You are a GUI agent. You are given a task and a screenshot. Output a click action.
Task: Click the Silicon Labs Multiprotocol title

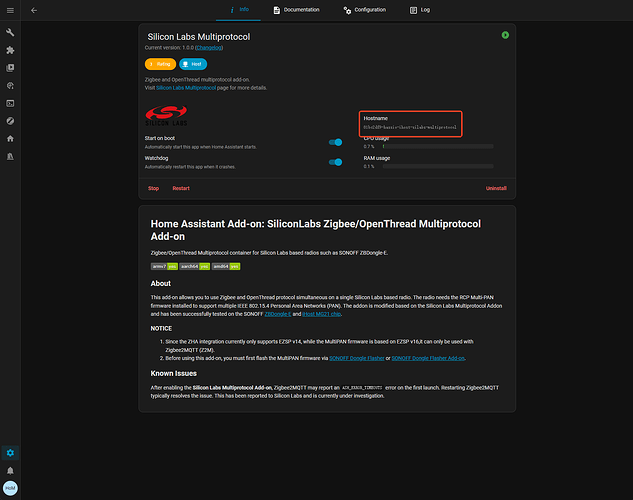[x=199, y=37]
